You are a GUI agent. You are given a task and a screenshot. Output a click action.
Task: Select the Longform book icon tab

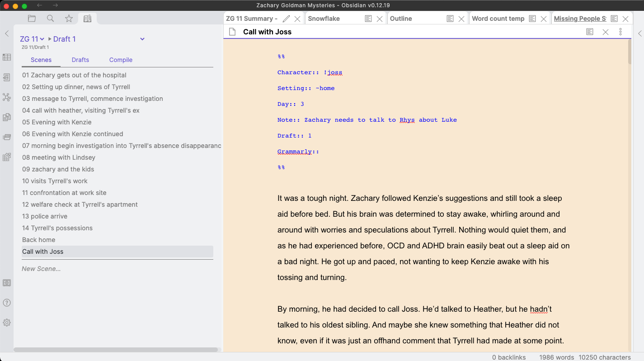(86, 18)
